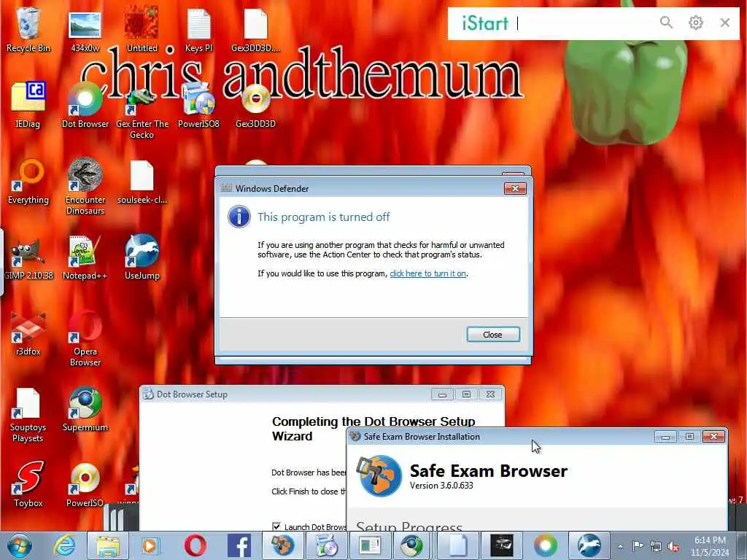
Task: Launch Dot Browser desktop shortcut
Action: pos(85,105)
